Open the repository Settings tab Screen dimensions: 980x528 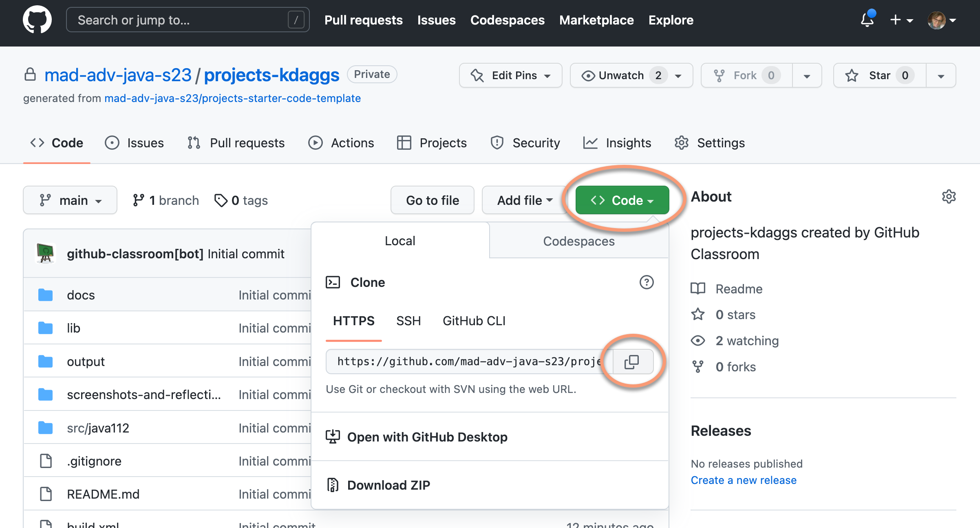point(709,143)
